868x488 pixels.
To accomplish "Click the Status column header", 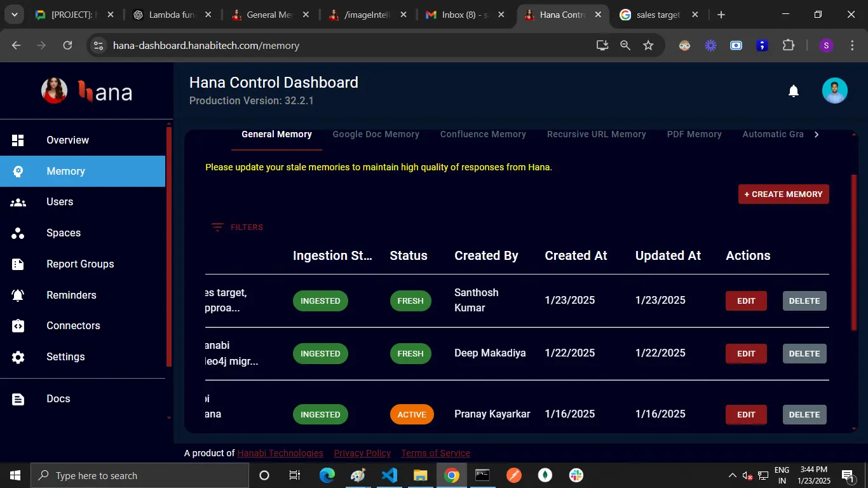I will (409, 255).
